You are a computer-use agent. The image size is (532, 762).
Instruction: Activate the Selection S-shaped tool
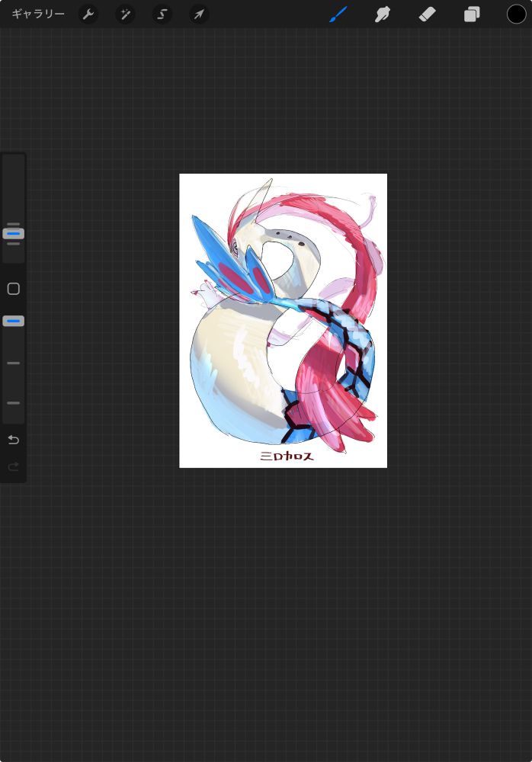pyautogui.click(x=162, y=14)
